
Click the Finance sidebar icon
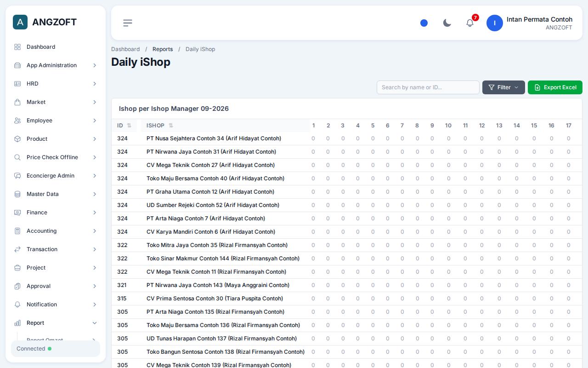point(17,213)
